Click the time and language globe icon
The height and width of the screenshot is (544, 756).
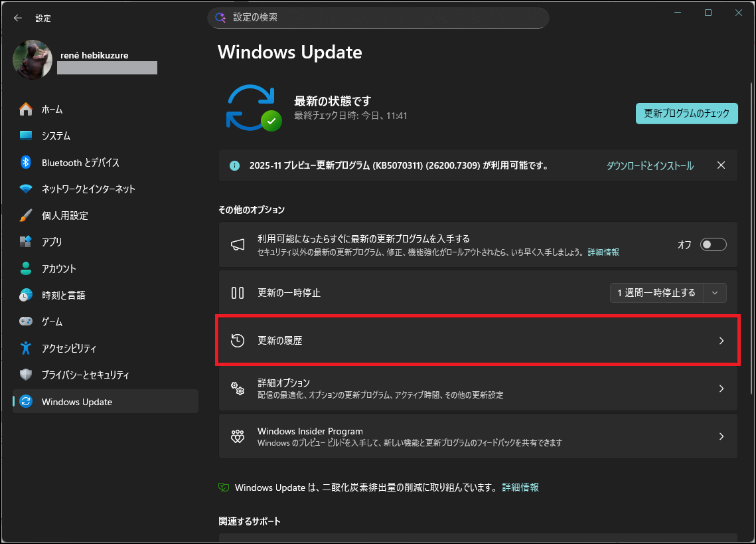click(x=25, y=295)
